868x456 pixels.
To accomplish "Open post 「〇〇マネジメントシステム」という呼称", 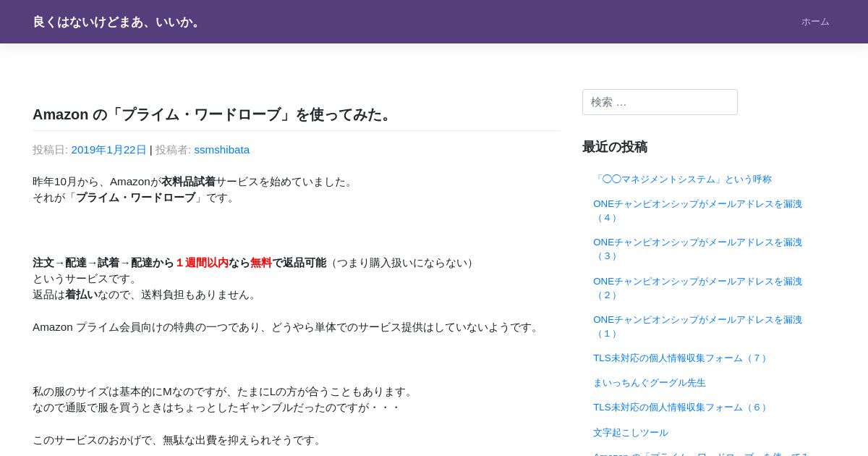I will coord(682,180).
